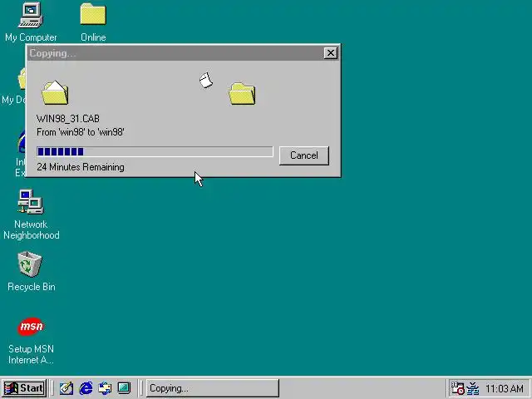The image size is (532, 399).
Task: Click the 11:03 AM system clock
Action: (x=505, y=388)
